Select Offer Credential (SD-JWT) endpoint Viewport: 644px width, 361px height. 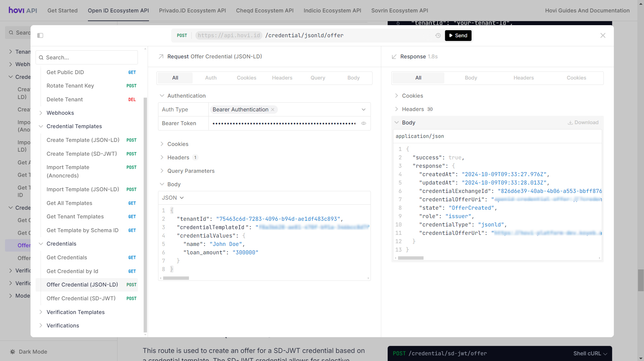[81, 298]
